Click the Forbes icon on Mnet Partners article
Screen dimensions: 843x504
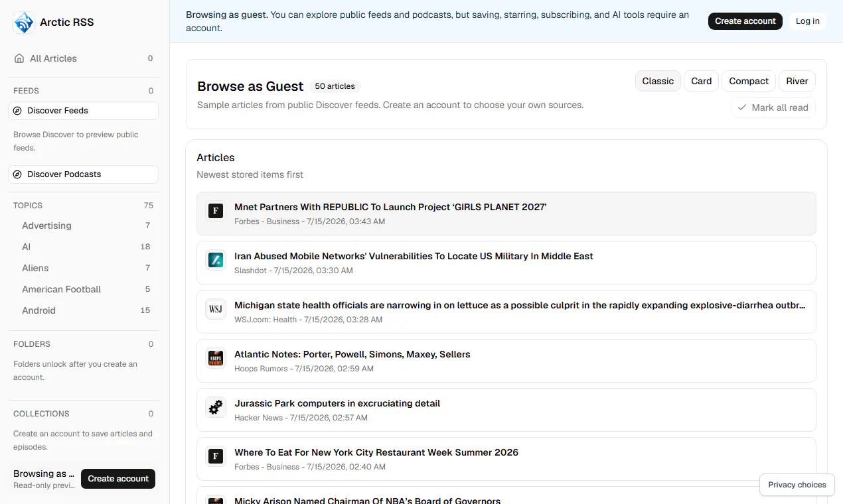pos(215,212)
